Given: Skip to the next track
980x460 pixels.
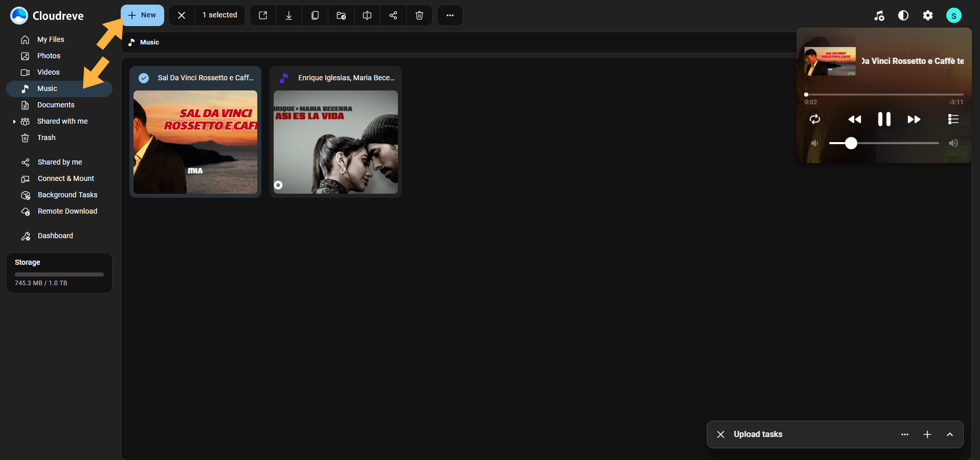Looking at the screenshot, I should (x=914, y=119).
